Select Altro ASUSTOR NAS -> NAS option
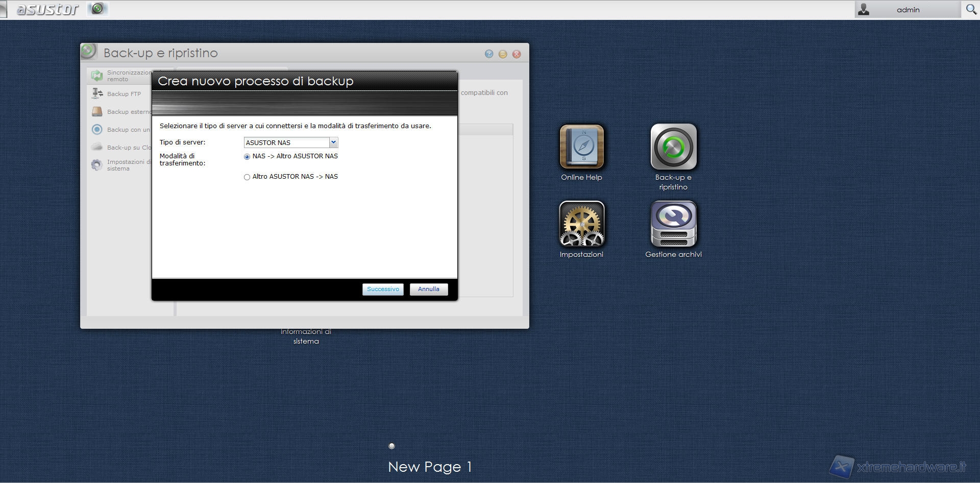 click(247, 177)
